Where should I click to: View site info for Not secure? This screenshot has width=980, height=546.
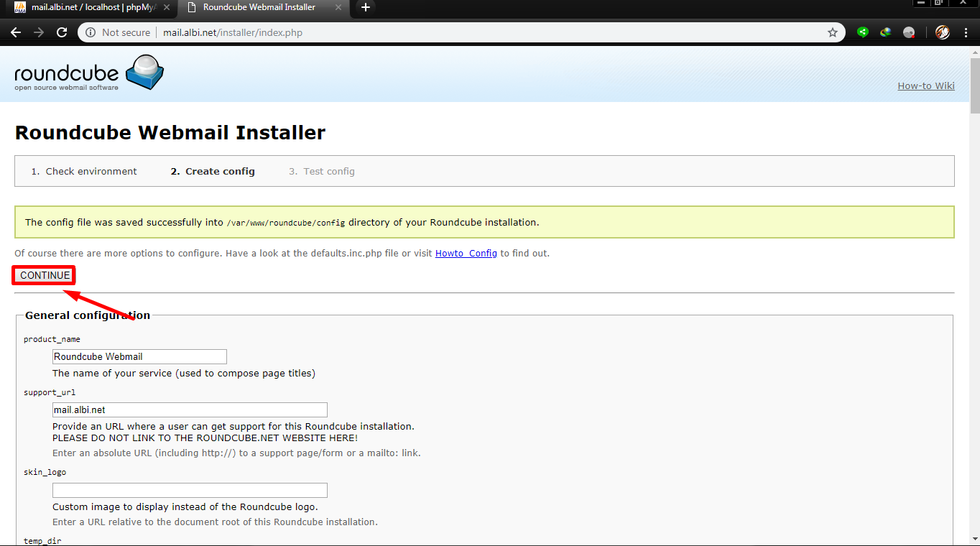118,32
